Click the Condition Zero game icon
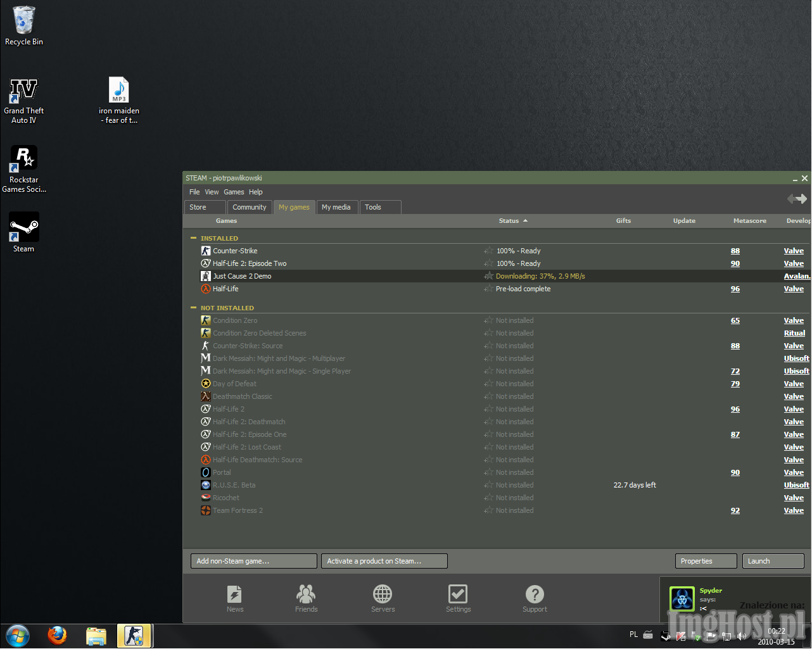Screen dimensions: 812x649 click(206, 320)
